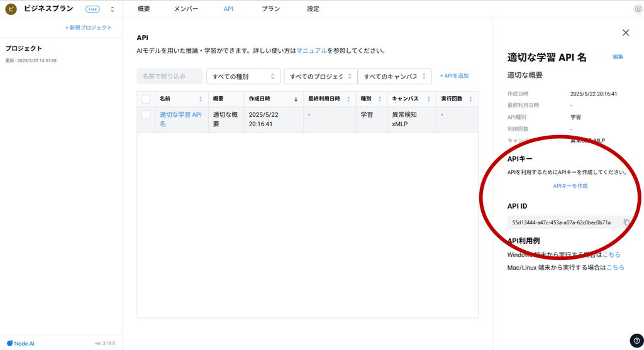This screenshot has width=644, height=350.
Task: Expand the すべてのプロジェクト filter dropdown
Action: (x=320, y=76)
